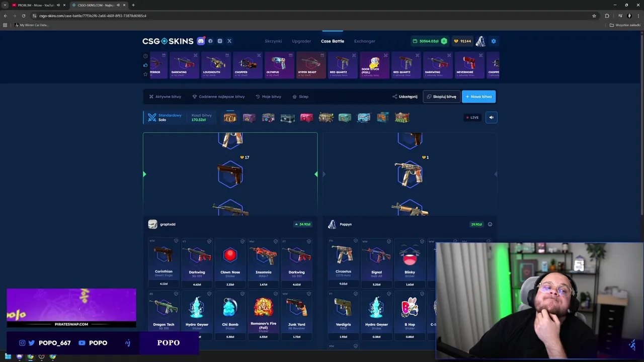Click Skopiuj bitwę button
The image size is (644, 362).
442,97
